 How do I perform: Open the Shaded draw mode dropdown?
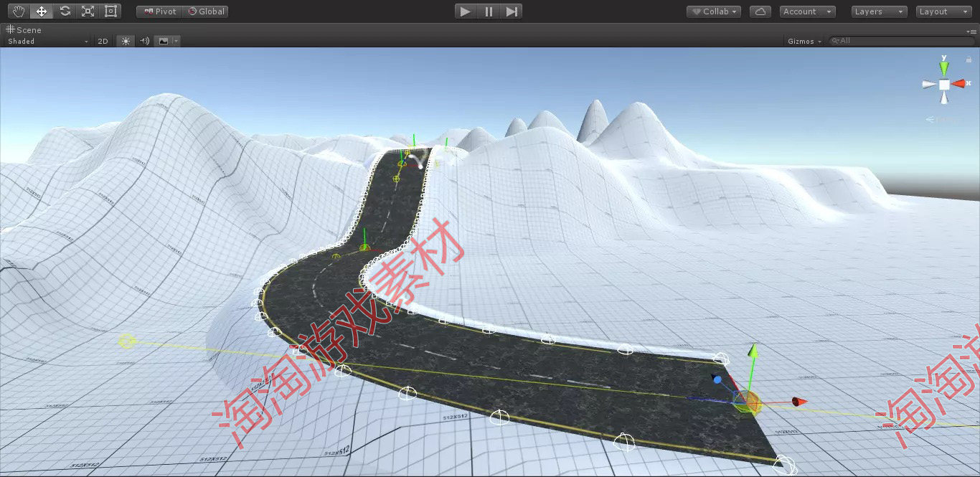(47, 41)
